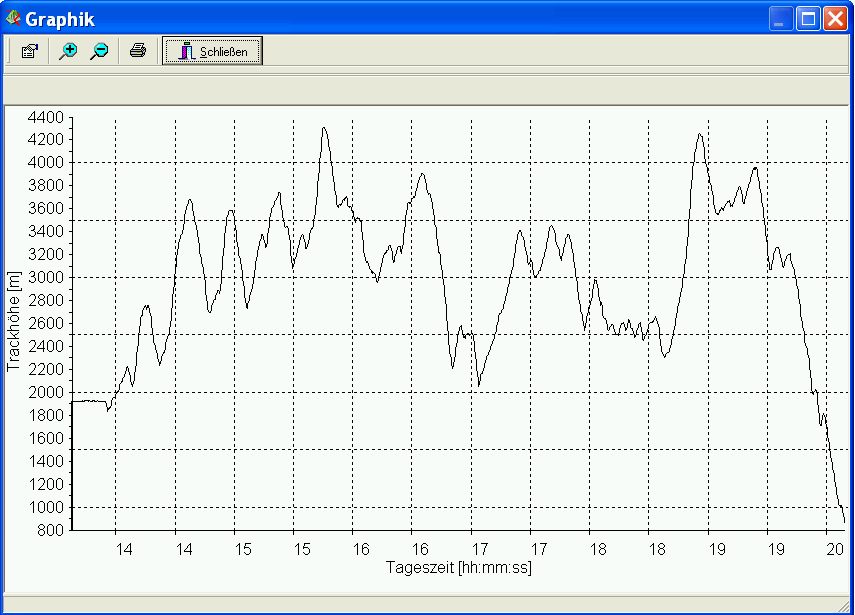Click the Tageszeit [hh:mm:ss] axis label
The image size is (855, 615).
459,568
